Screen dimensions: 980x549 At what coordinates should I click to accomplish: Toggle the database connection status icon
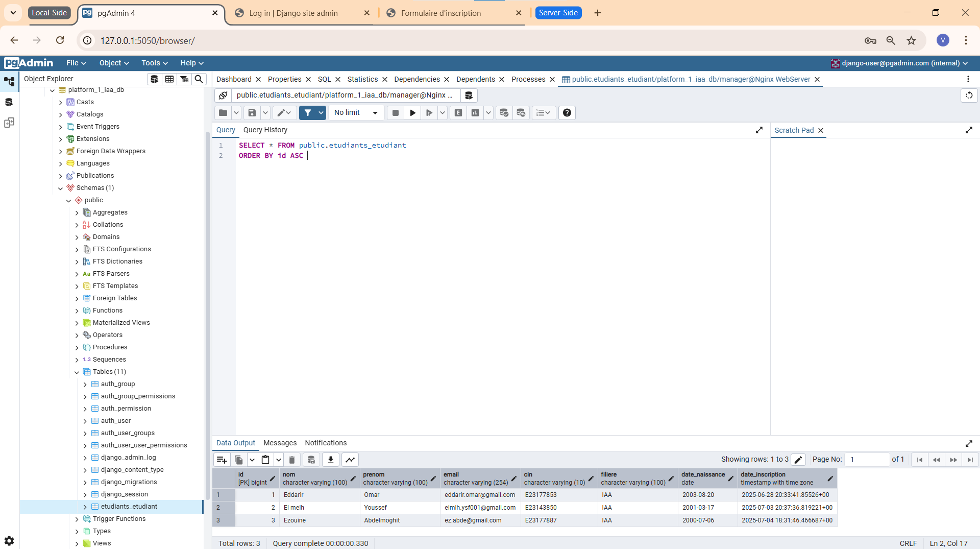coord(223,96)
